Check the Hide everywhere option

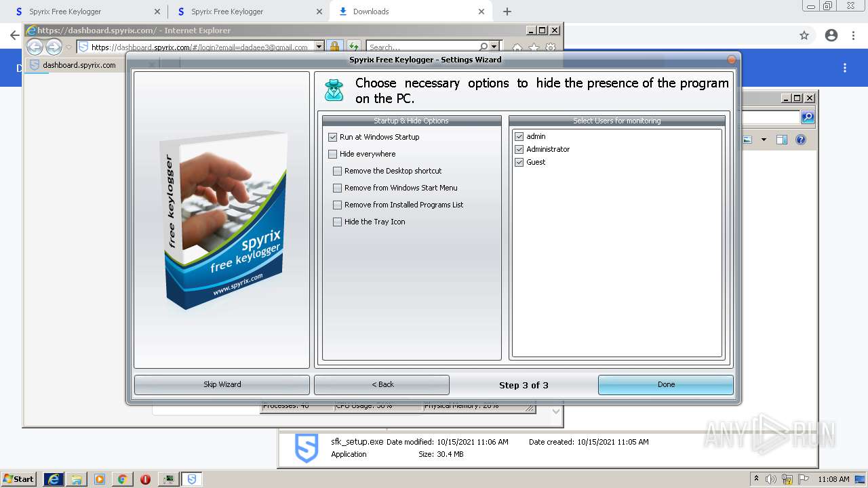click(332, 154)
